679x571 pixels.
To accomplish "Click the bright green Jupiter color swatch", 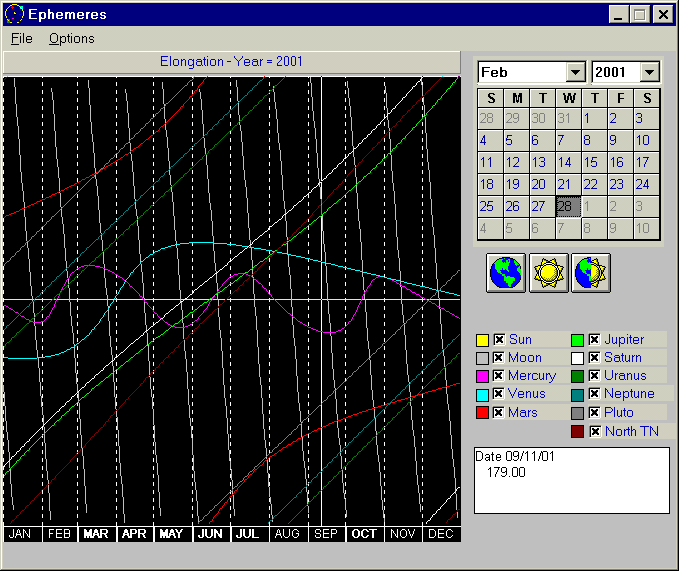I will click(577, 340).
